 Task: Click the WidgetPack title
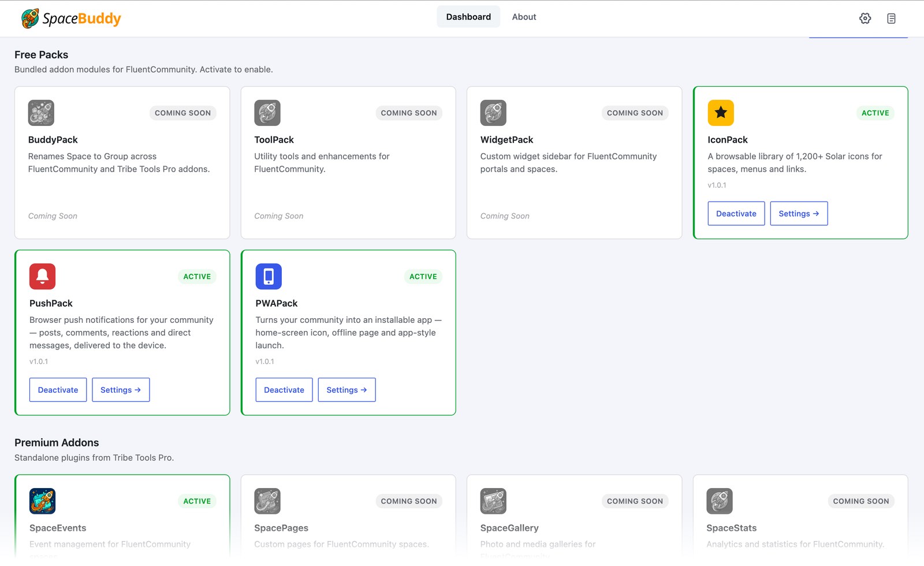pos(506,140)
